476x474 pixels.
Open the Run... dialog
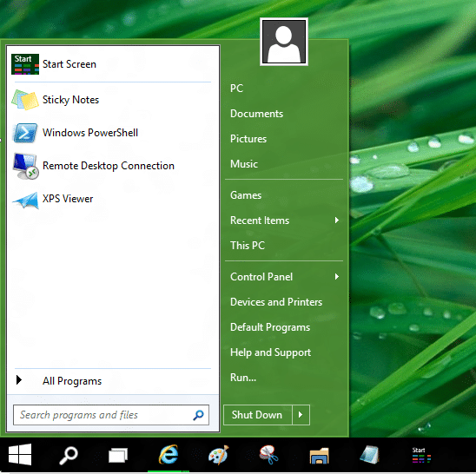coord(243,378)
